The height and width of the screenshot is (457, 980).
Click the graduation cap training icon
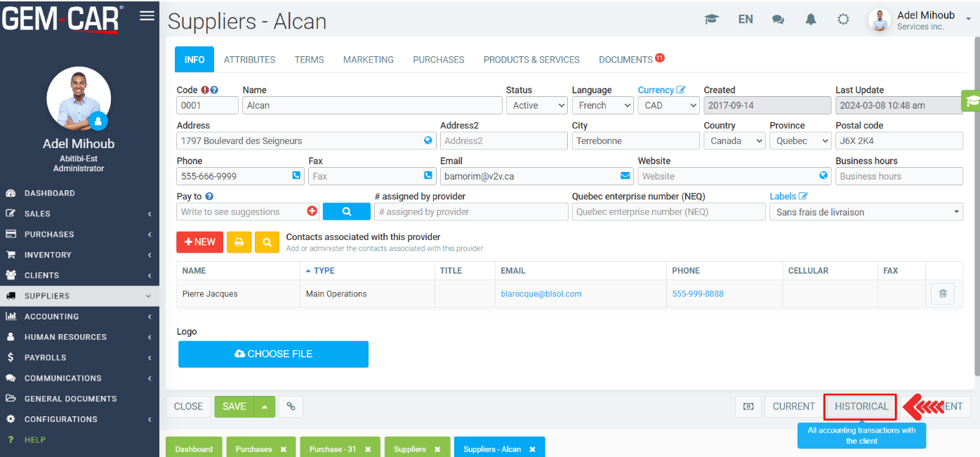point(712,20)
